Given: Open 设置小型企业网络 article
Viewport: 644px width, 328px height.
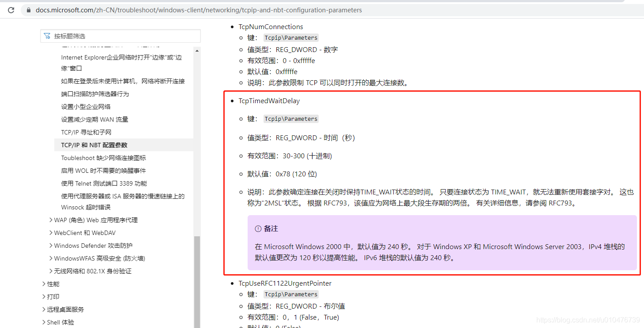Looking at the screenshot, I should click(86, 107).
